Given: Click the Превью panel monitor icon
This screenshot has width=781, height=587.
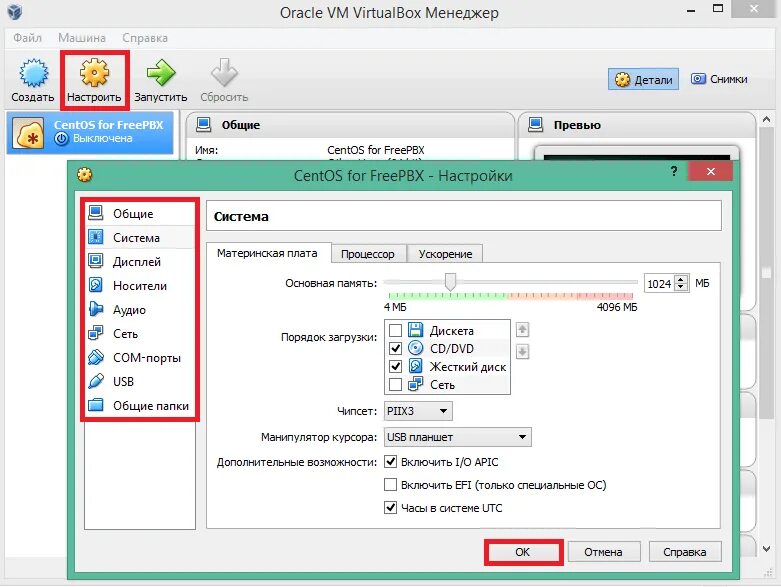Looking at the screenshot, I should [x=535, y=124].
